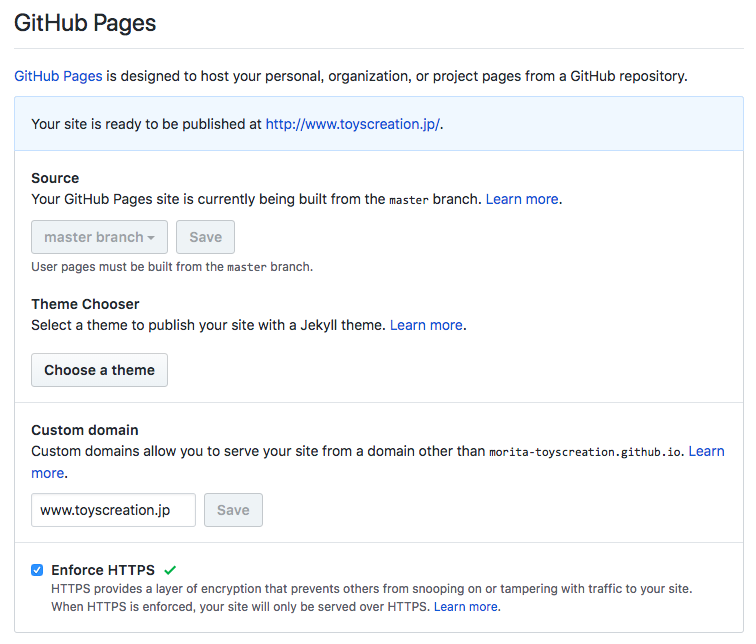Click the GitHub Pages heading text

85,23
